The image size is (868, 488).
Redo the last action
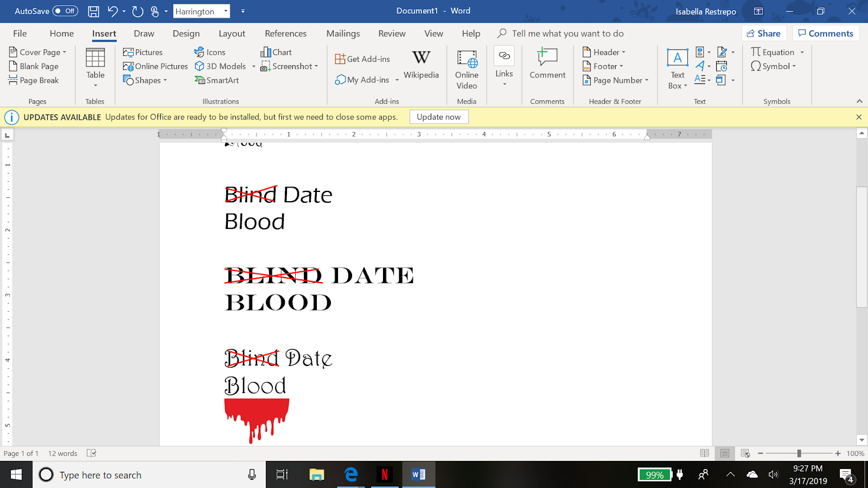[x=138, y=11]
